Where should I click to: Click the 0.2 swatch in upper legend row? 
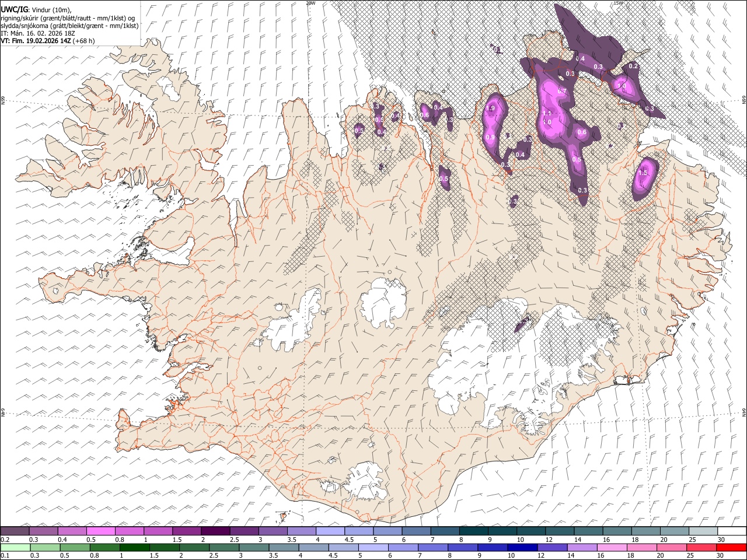coord(15,531)
